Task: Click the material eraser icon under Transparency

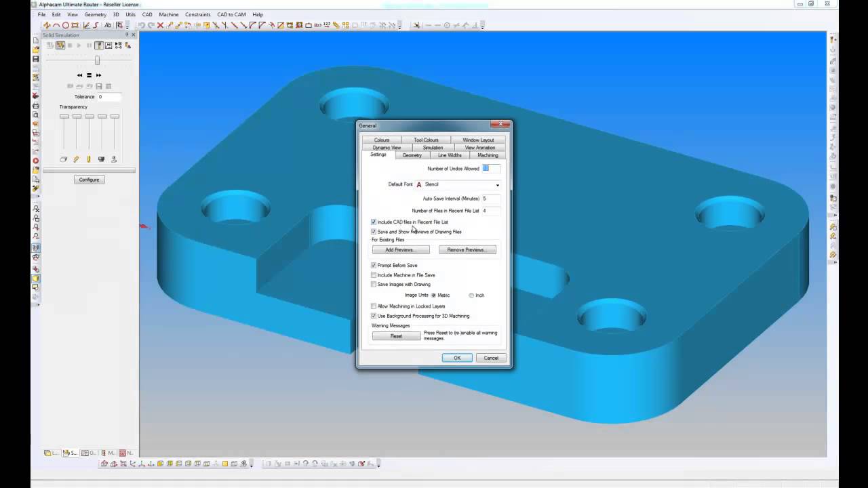Action: 64,159
